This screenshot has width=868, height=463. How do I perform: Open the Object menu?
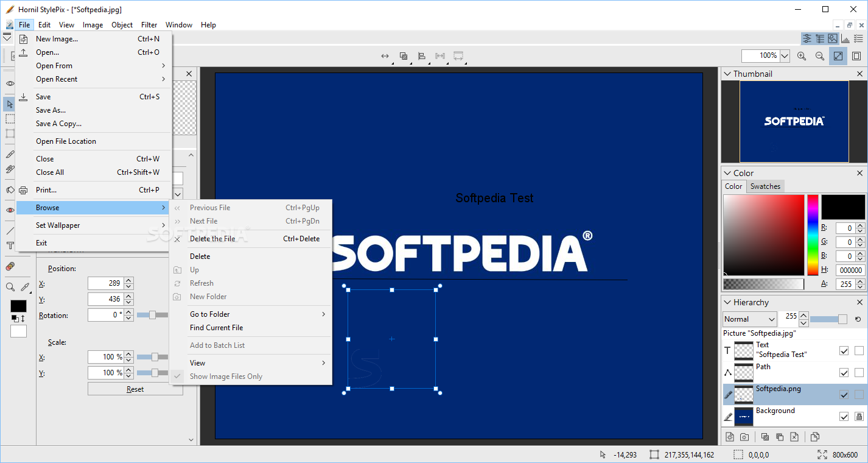tap(122, 25)
